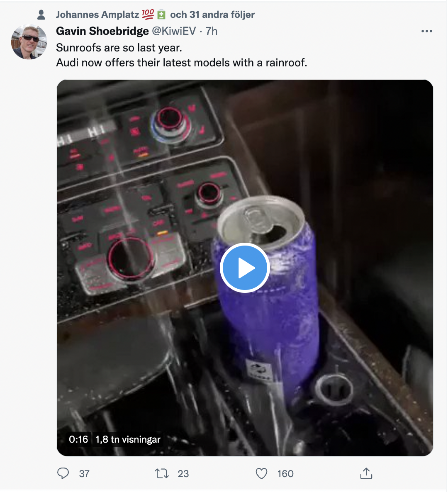Click the 7h tweet timestamp
The width and height of the screenshot is (448, 492).
click(212, 31)
